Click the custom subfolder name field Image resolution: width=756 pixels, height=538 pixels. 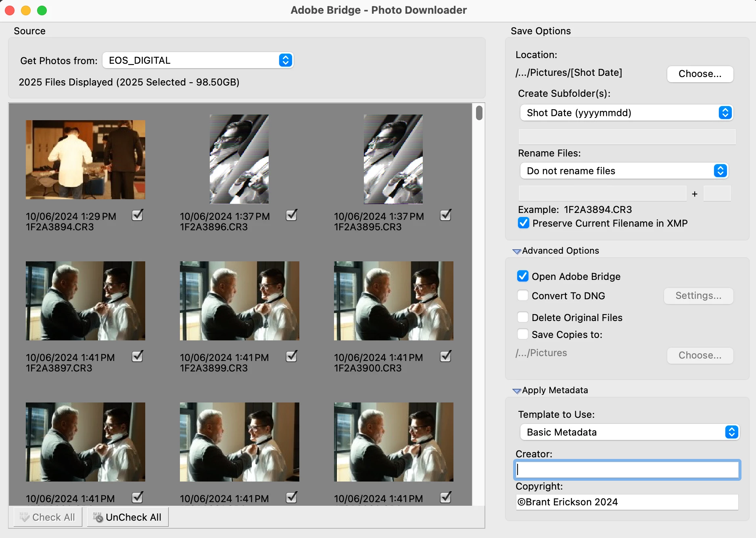pos(627,137)
